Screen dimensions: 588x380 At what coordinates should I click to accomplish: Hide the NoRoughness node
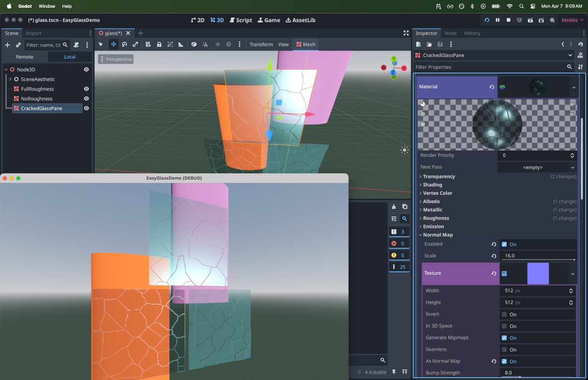tap(86, 99)
